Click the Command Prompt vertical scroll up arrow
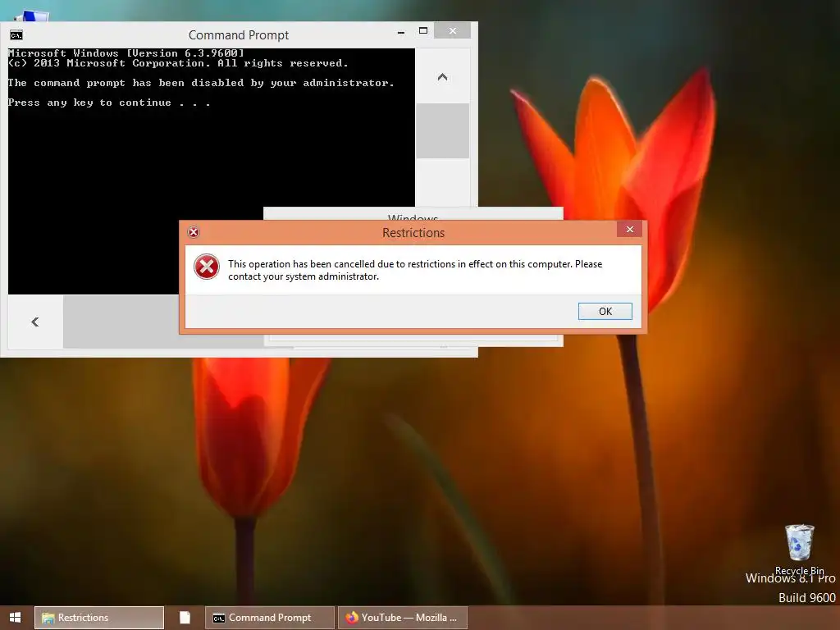 click(x=442, y=76)
